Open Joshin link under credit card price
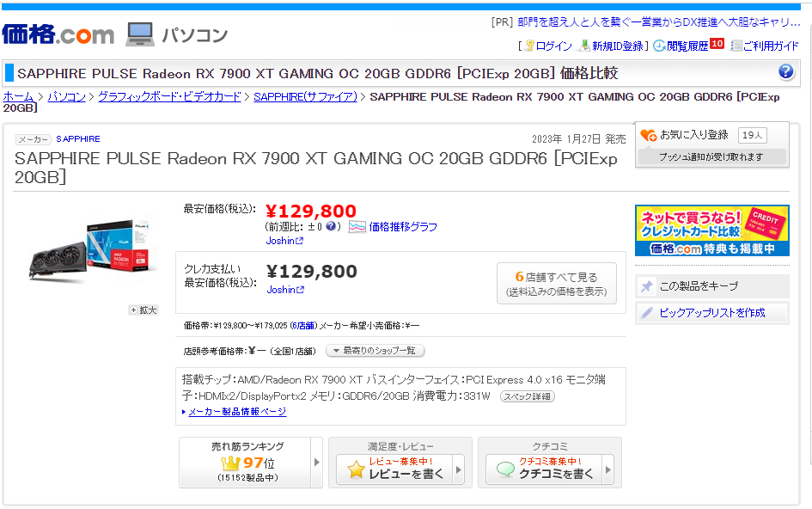 click(284, 290)
